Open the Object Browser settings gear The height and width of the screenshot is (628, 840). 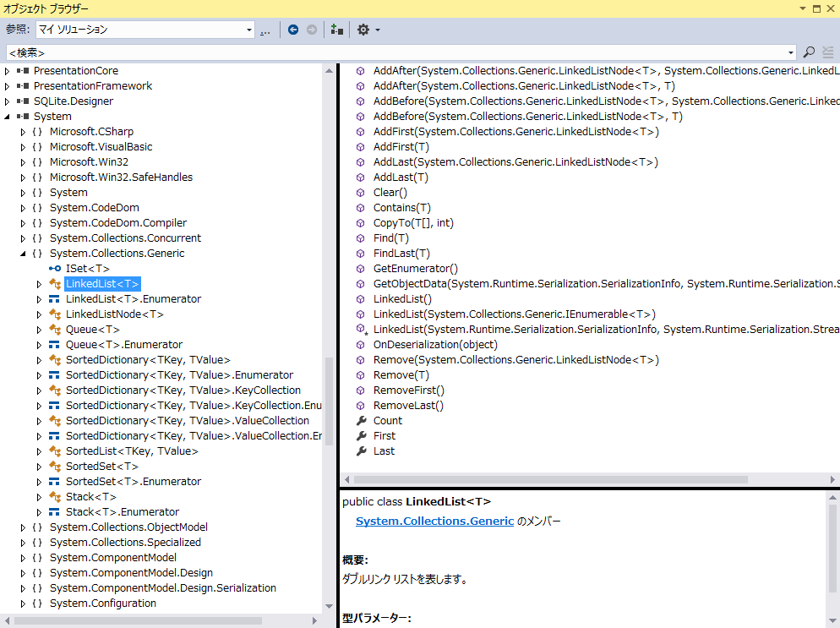point(363,30)
